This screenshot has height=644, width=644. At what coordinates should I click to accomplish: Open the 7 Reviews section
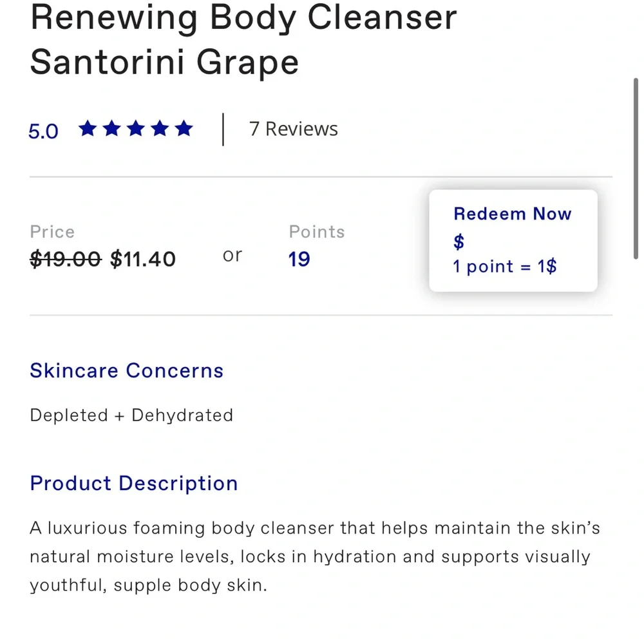pyautogui.click(x=293, y=129)
